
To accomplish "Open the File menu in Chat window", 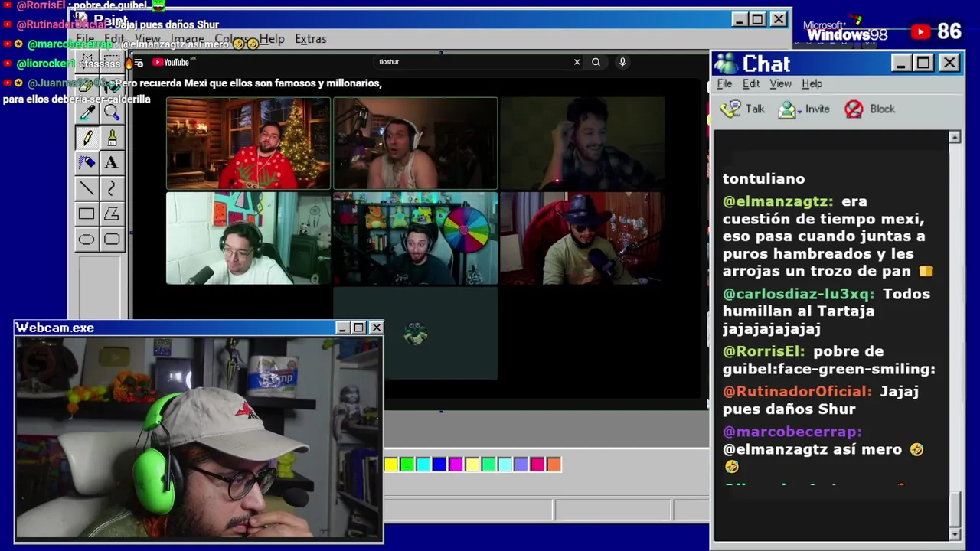I will (724, 84).
